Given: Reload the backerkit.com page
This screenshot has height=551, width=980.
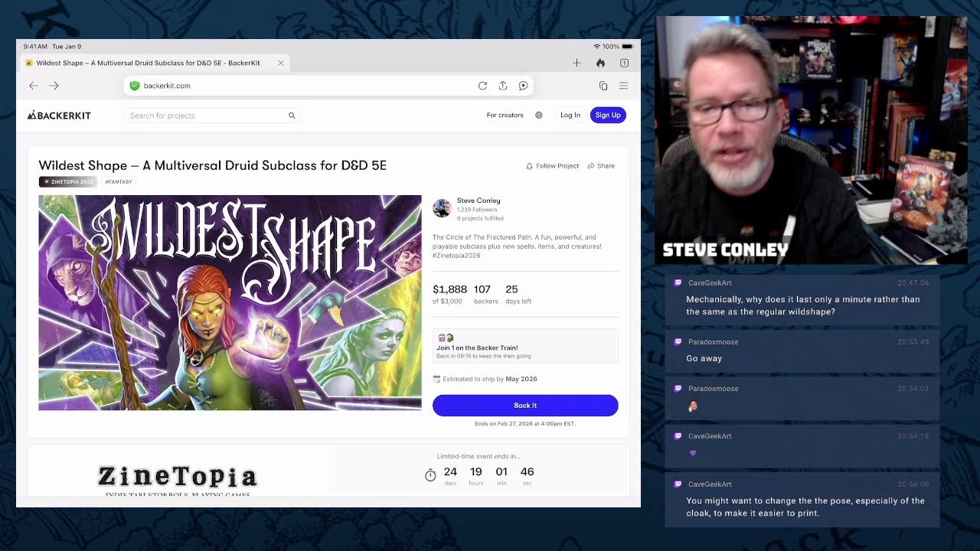Looking at the screenshot, I should pos(482,86).
